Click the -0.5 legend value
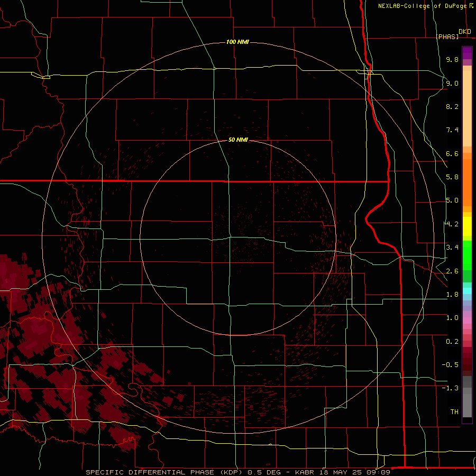 [x=450, y=365]
